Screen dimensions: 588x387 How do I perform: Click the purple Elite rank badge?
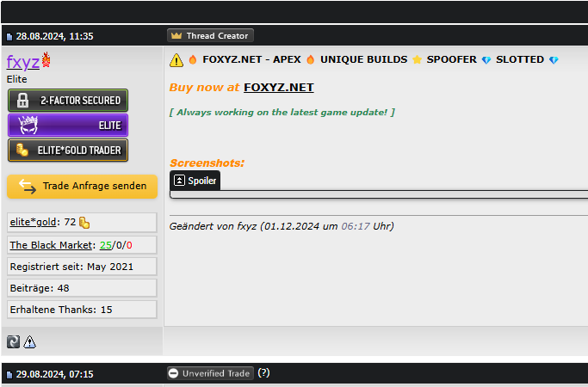(68, 126)
